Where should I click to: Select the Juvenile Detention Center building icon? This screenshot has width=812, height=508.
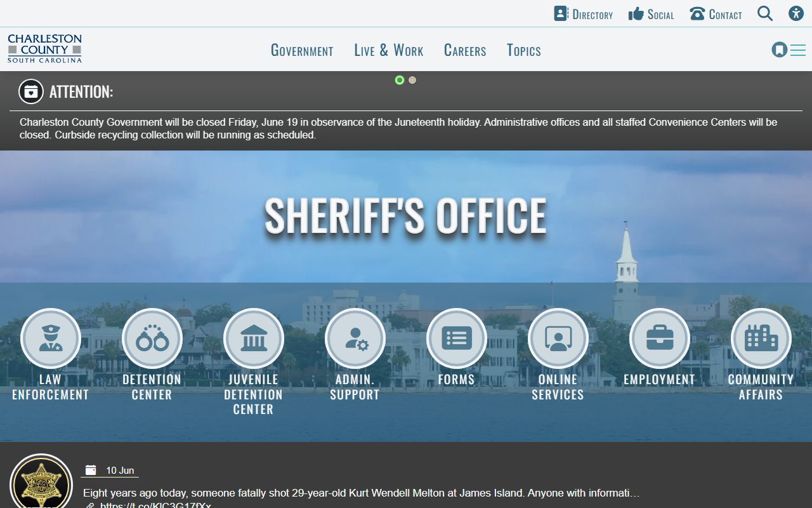point(254,338)
